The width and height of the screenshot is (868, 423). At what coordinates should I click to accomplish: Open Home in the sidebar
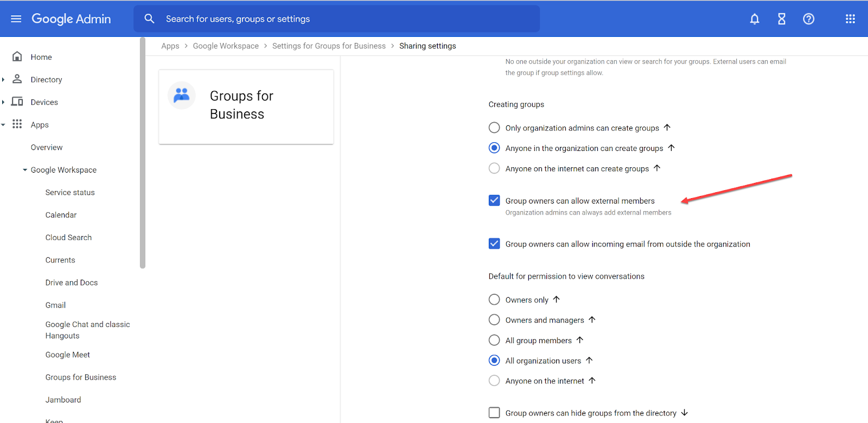click(41, 57)
